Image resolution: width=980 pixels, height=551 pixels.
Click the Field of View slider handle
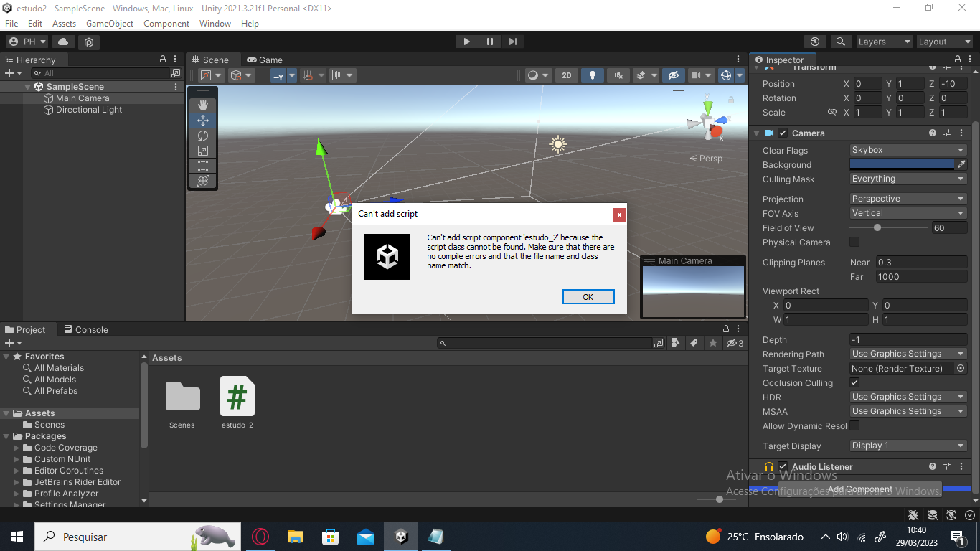coord(877,227)
